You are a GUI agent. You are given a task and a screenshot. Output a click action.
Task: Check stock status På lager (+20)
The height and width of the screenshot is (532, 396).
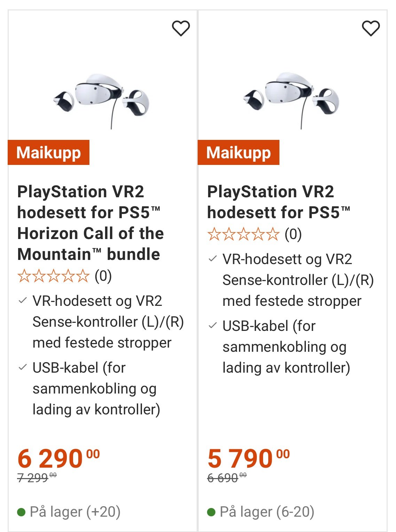pos(69,512)
